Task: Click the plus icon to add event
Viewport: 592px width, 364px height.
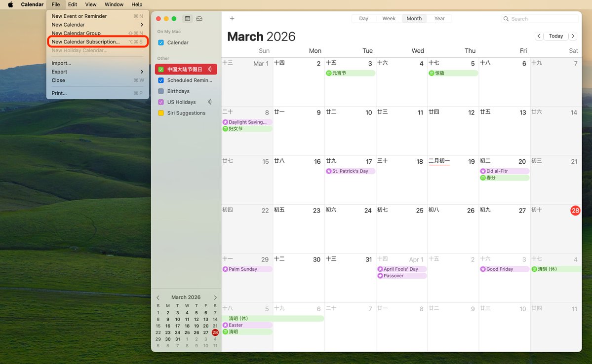Action: (232, 18)
